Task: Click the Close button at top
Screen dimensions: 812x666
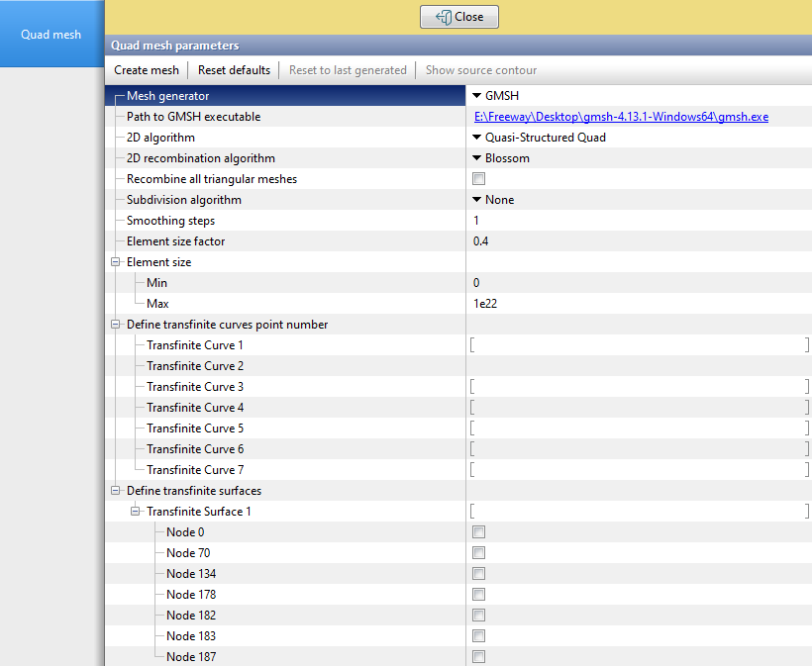Action: 458,17
